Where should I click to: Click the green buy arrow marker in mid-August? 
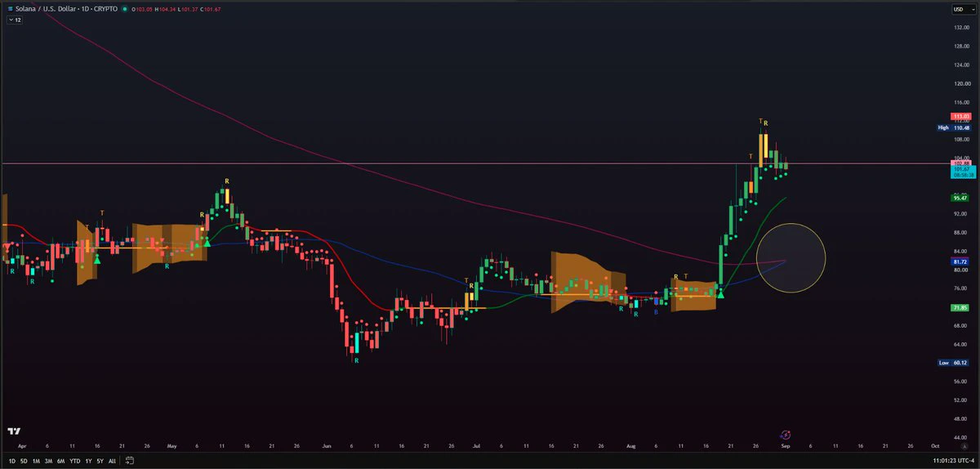click(x=720, y=293)
